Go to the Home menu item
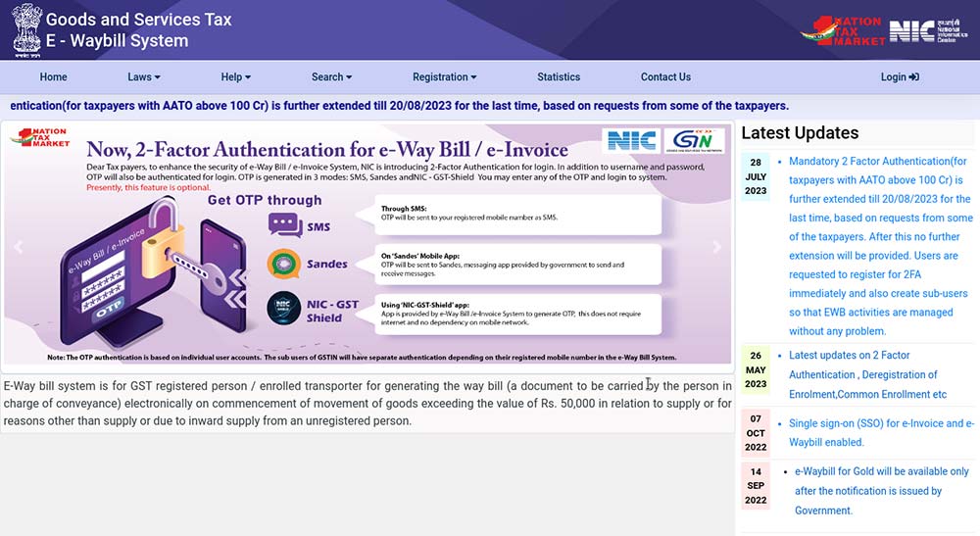This screenshot has height=536, width=980. pyautogui.click(x=53, y=77)
